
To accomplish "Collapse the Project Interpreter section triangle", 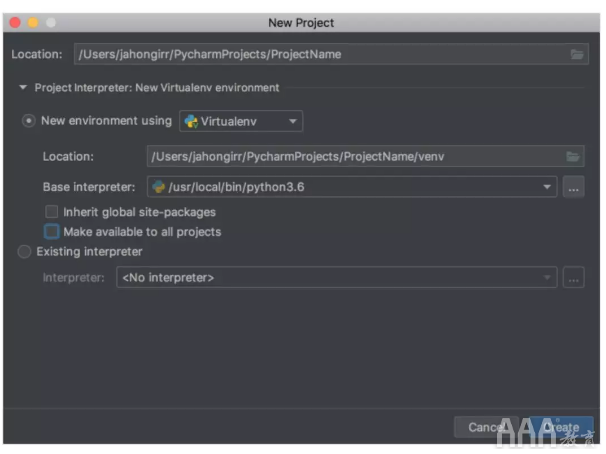I will 23,88.
